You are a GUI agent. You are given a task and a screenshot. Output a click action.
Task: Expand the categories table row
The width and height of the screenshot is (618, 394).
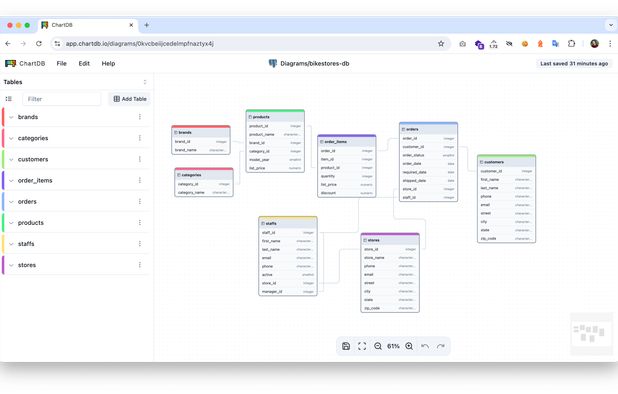pyautogui.click(x=11, y=138)
